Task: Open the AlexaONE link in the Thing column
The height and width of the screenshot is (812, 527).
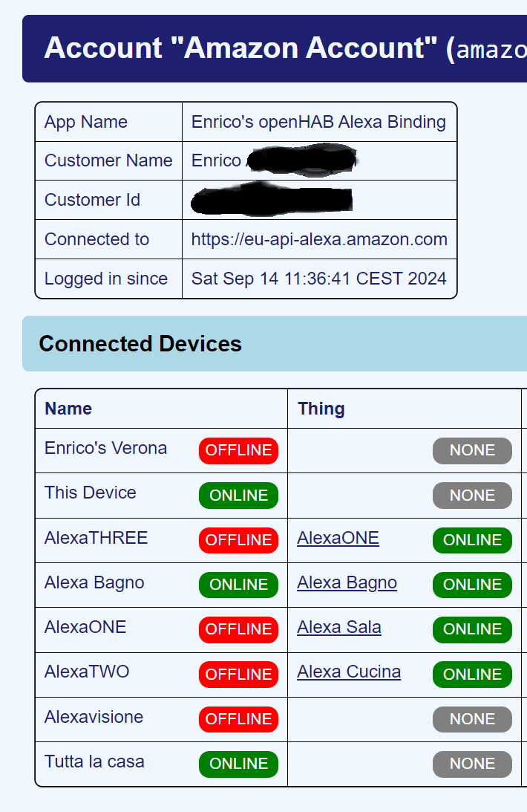Action: point(338,539)
